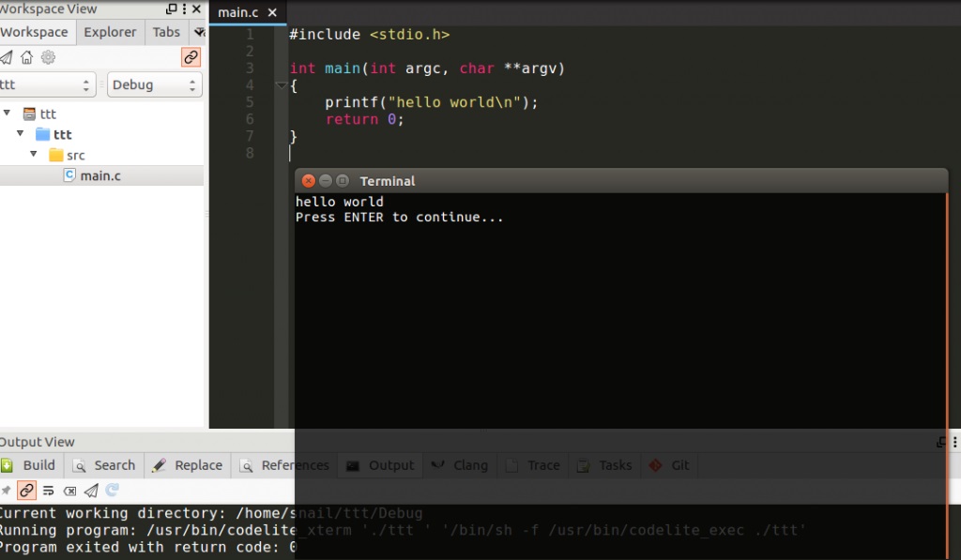This screenshot has width=961, height=560.
Task: Close the Workspace View pane
Action: click(x=196, y=9)
